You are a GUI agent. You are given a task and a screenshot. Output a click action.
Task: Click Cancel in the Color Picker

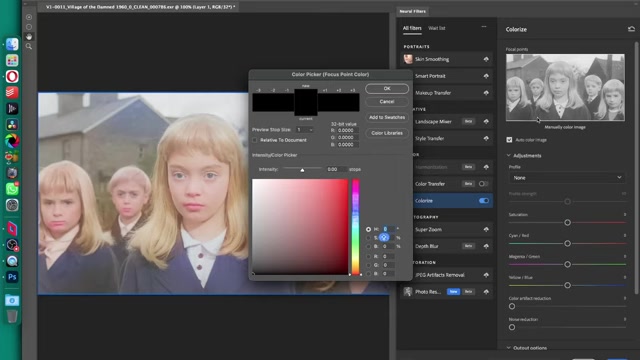tap(387, 102)
